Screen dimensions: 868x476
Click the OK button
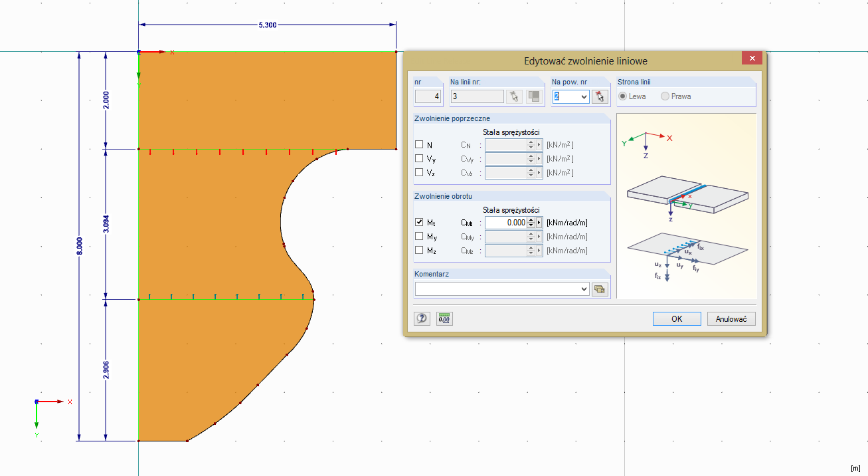click(x=677, y=318)
